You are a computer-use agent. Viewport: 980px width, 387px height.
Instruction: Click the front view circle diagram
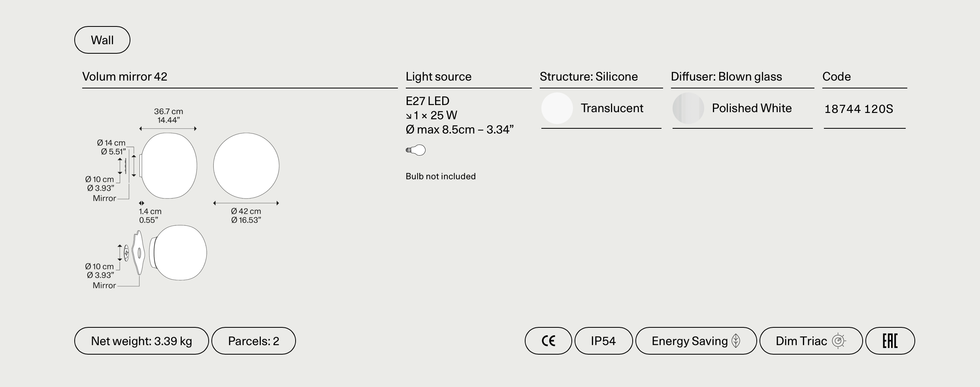[246, 166]
